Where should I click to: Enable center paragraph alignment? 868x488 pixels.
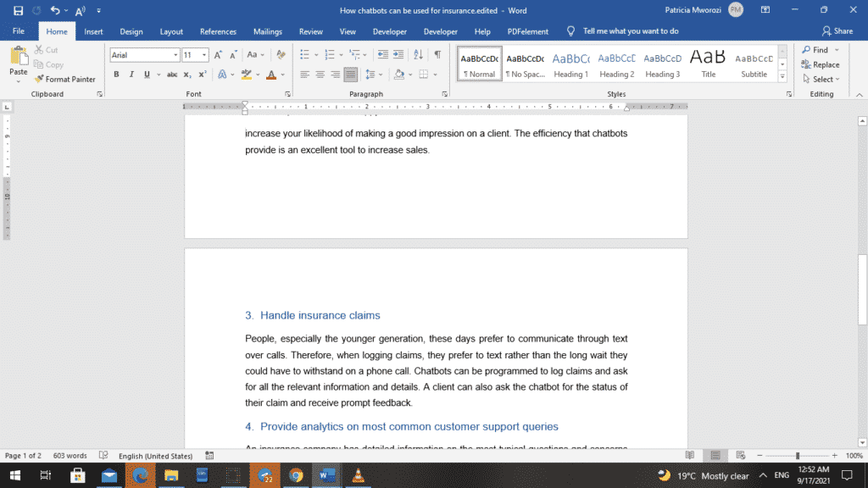(320, 73)
